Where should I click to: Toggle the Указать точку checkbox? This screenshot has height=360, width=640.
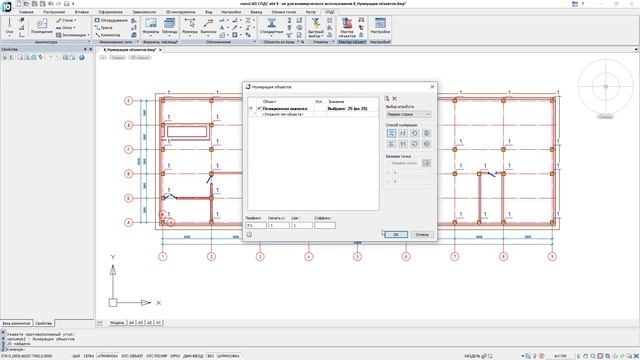pyautogui.click(x=388, y=163)
